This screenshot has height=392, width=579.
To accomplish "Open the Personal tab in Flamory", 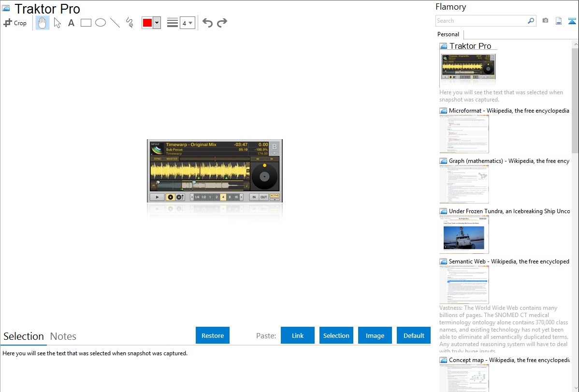I will (x=448, y=34).
